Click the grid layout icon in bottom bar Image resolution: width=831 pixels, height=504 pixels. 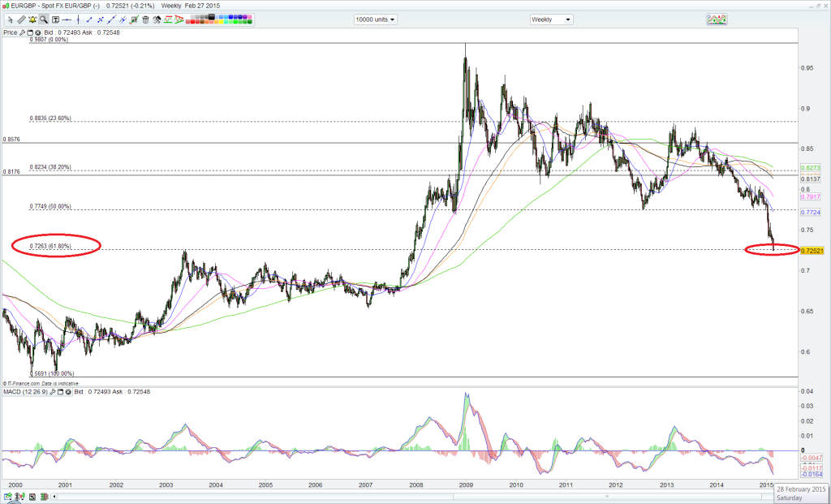click(x=32, y=497)
